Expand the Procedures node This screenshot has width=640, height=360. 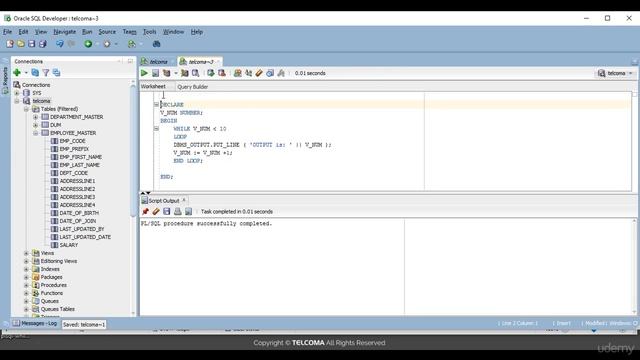[26, 285]
